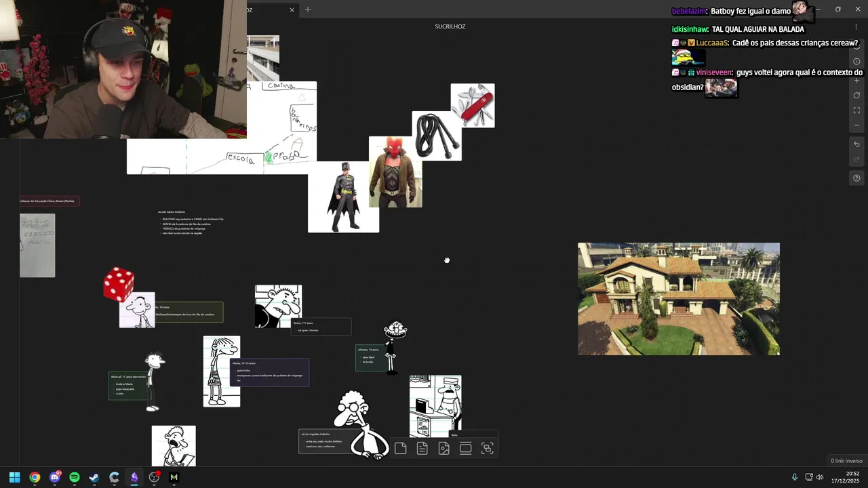The height and width of the screenshot is (488, 868).
Task: Select the striped-shirt girl cartoon image
Action: click(x=222, y=371)
